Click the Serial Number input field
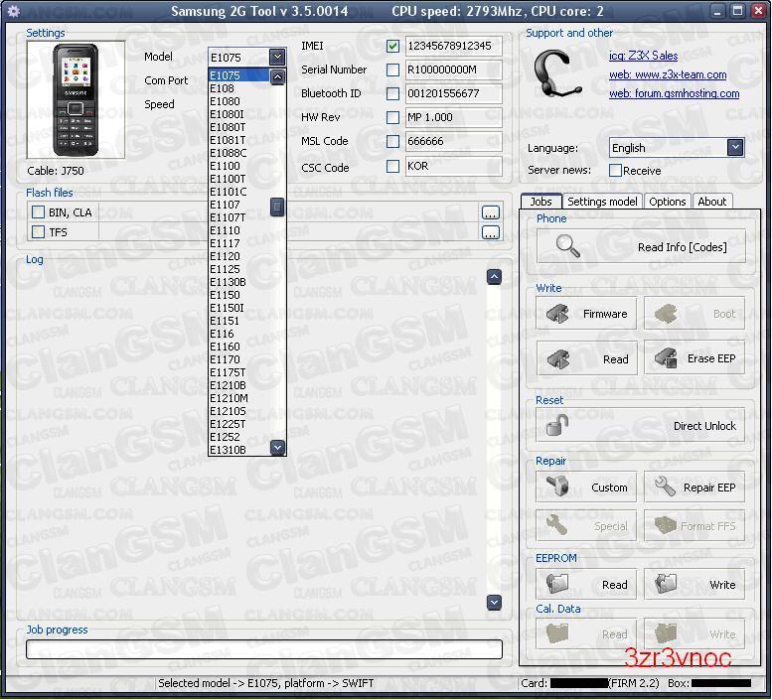772x700 pixels. (453, 70)
